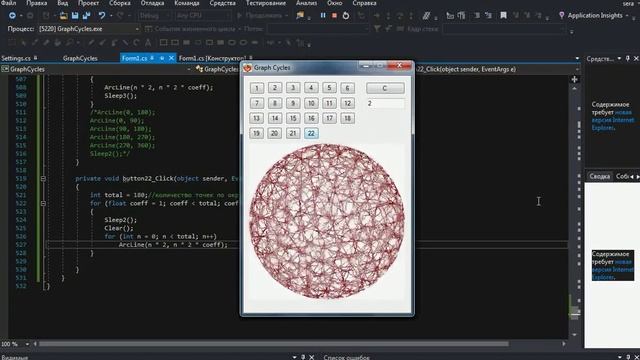This screenshot has height=360, width=640.
Task: Click the open file folder icon
Action: click(63, 16)
